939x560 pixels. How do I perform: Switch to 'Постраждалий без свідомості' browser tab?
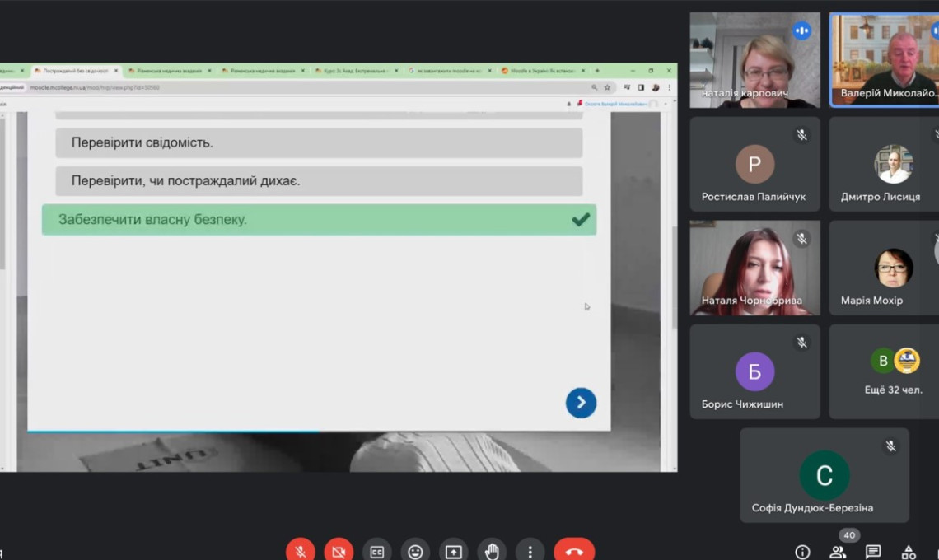[x=76, y=71]
